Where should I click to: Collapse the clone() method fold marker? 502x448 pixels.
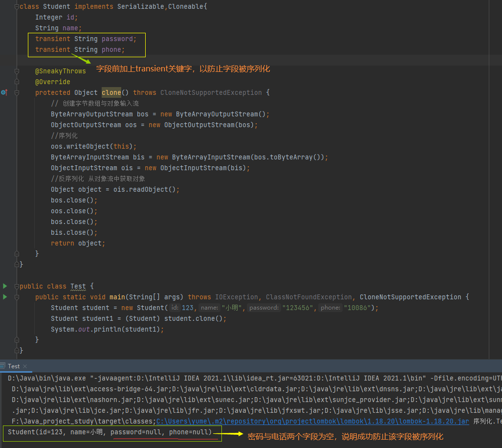point(17,93)
